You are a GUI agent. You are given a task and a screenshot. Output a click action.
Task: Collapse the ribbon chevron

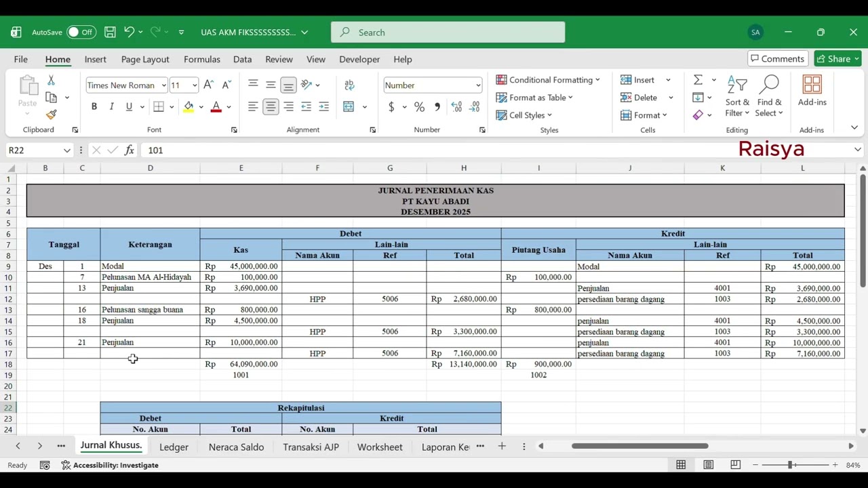[854, 127]
